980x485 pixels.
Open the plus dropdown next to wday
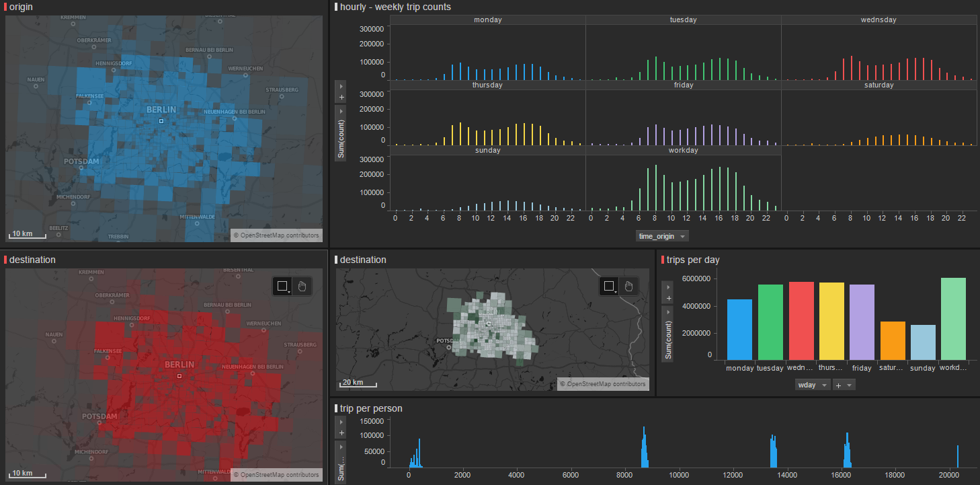[844, 385]
